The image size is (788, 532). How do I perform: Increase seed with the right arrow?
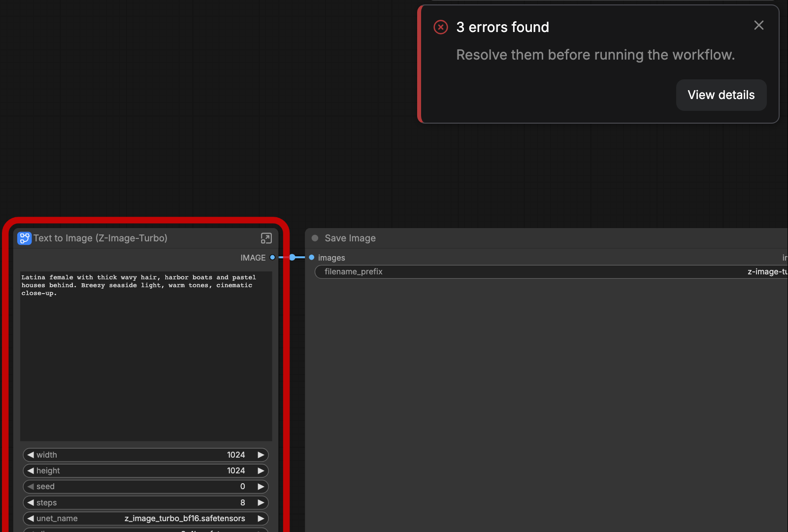pos(261,487)
